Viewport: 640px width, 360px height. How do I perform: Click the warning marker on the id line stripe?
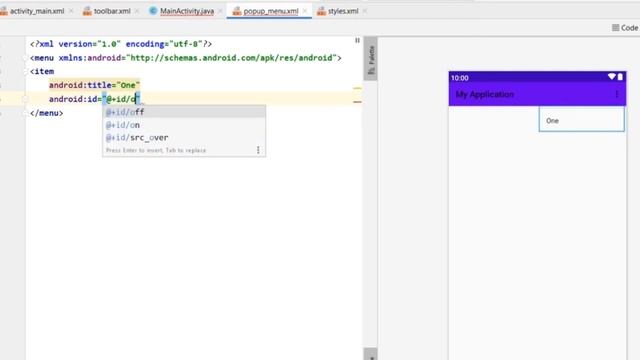pos(357,102)
